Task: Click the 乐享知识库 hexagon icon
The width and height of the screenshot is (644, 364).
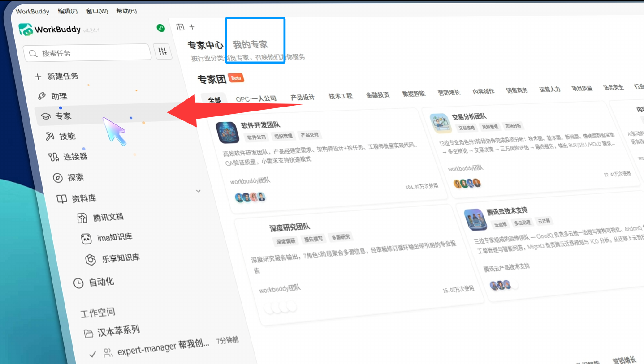Action: pos(91,259)
